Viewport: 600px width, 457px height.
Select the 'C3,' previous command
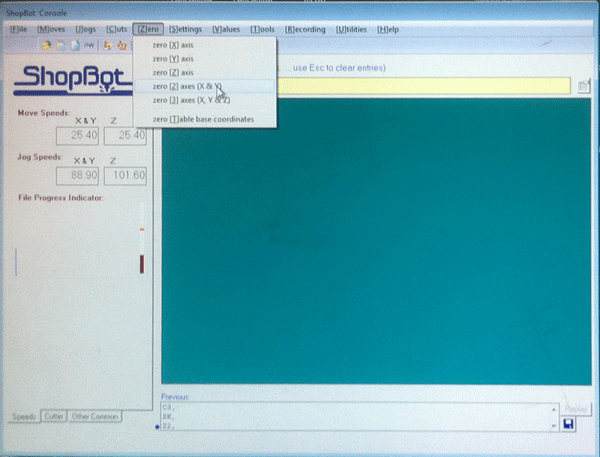pos(168,408)
